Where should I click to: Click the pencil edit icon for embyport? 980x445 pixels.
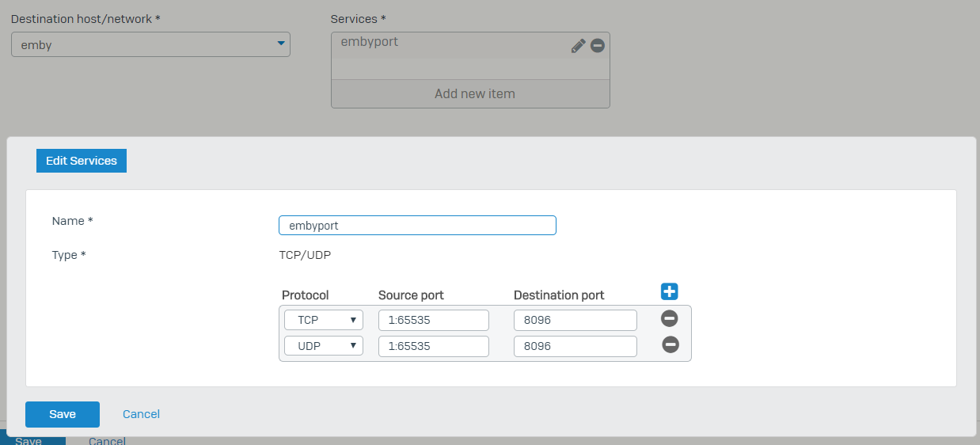(578, 46)
